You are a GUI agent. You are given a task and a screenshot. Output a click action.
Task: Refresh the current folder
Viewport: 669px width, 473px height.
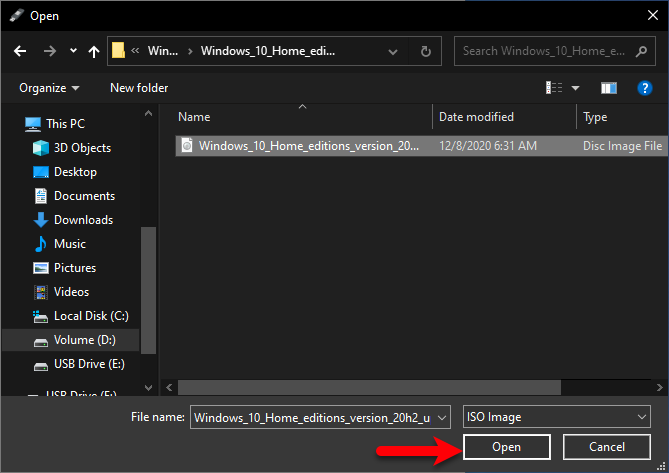(x=425, y=52)
